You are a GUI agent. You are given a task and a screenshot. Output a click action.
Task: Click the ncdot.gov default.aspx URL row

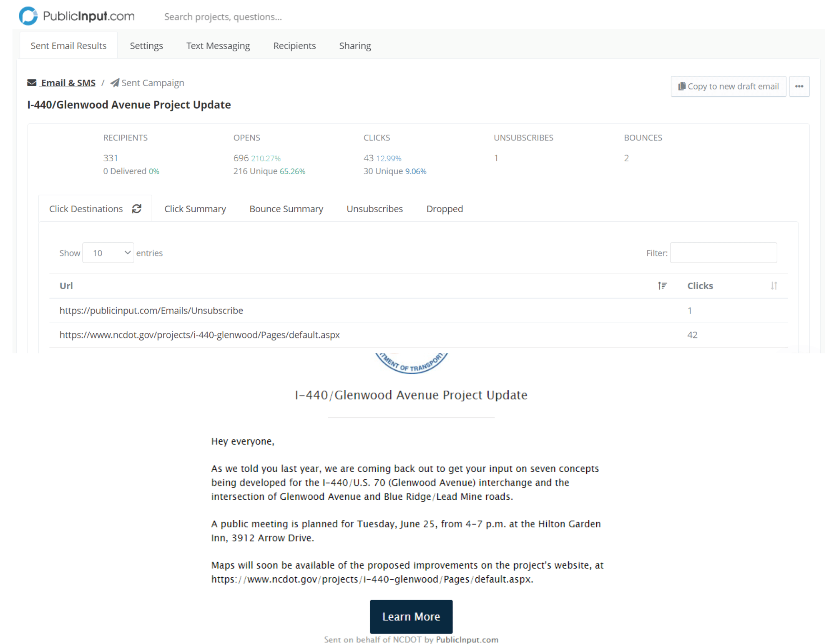(418, 335)
